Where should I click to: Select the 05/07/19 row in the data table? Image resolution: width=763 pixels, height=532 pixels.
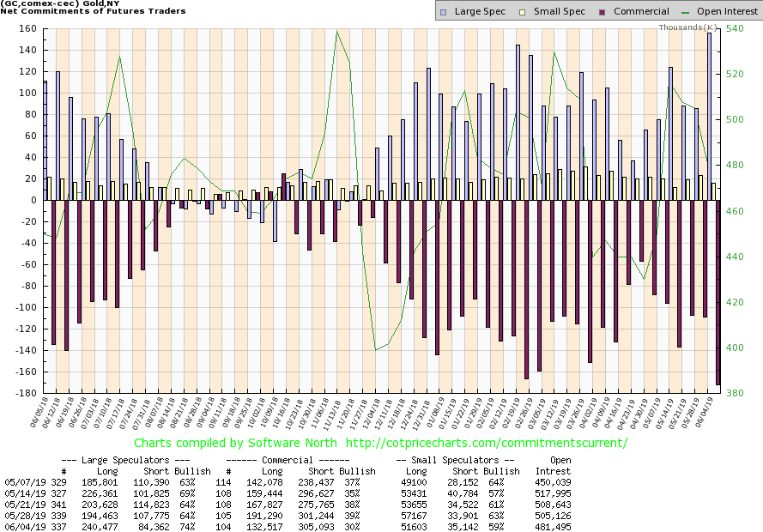20,481
